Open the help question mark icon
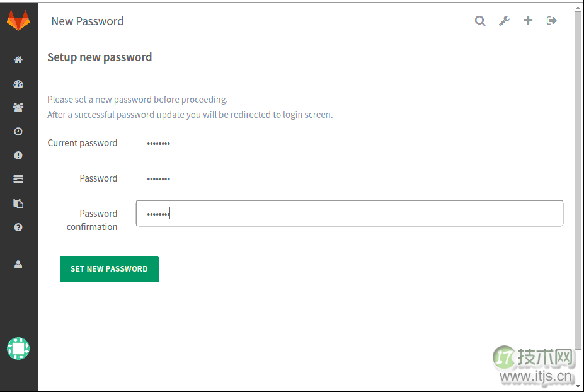Screen dimensions: 584x392 click(18, 228)
